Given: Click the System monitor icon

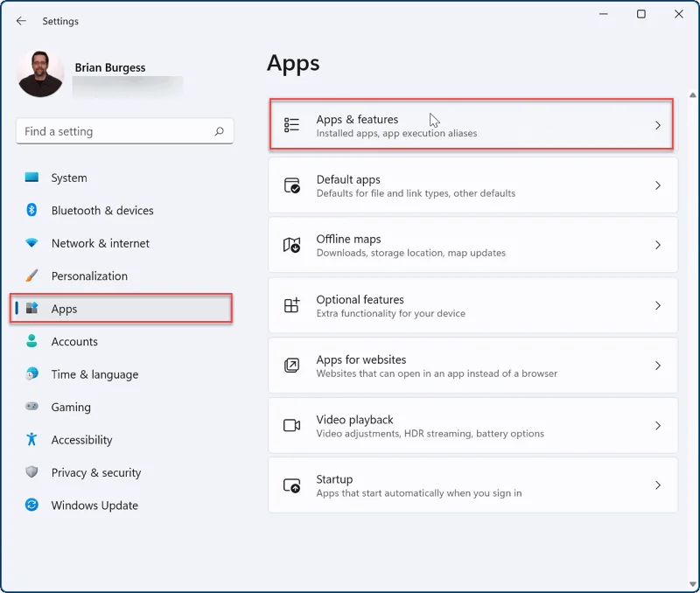Looking at the screenshot, I should 31,178.
